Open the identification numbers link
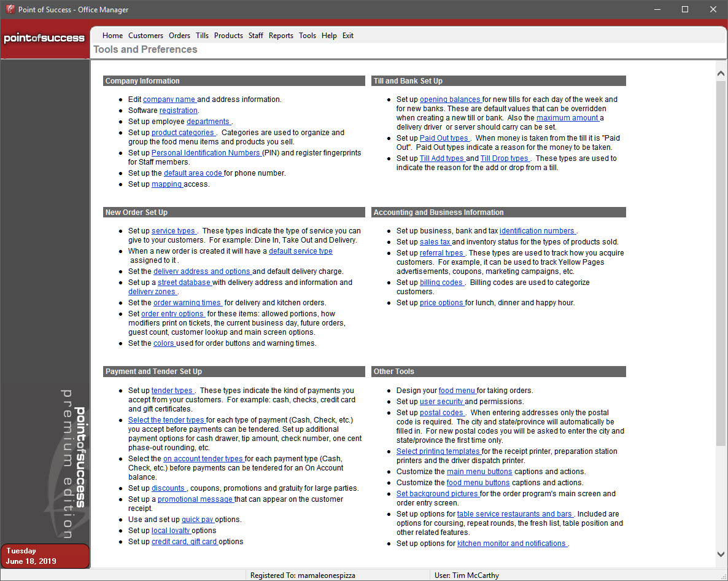This screenshot has width=728, height=581. point(538,231)
